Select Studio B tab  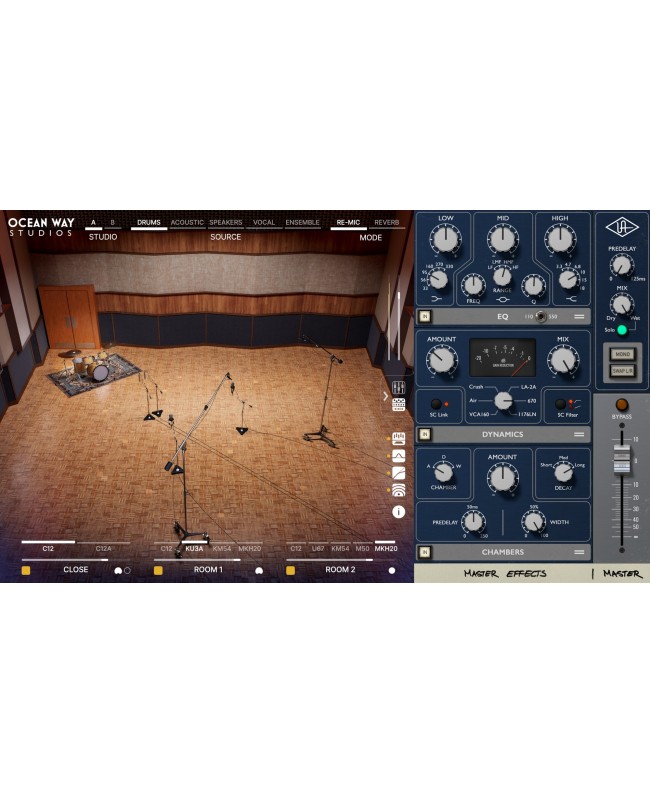click(x=112, y=223)
